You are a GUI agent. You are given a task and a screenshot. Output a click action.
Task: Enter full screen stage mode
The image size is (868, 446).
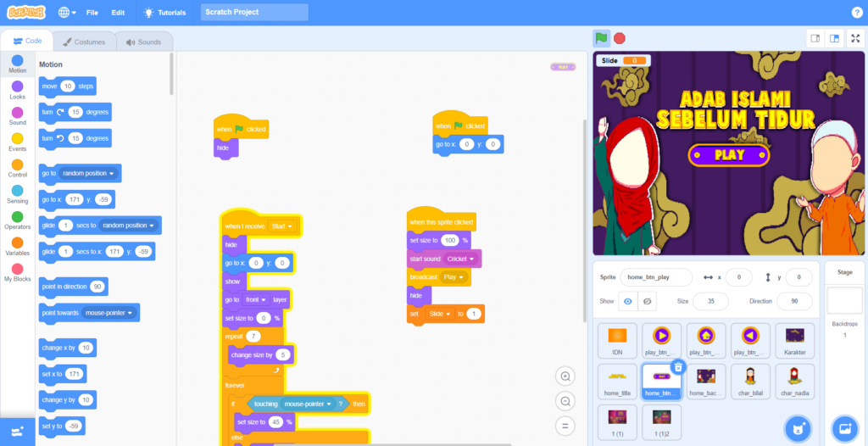coord(854,38)
